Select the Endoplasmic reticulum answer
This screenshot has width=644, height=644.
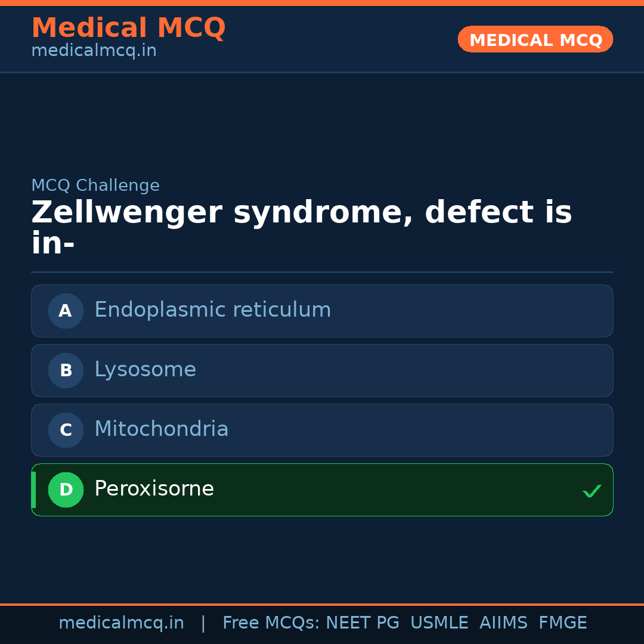212,310
